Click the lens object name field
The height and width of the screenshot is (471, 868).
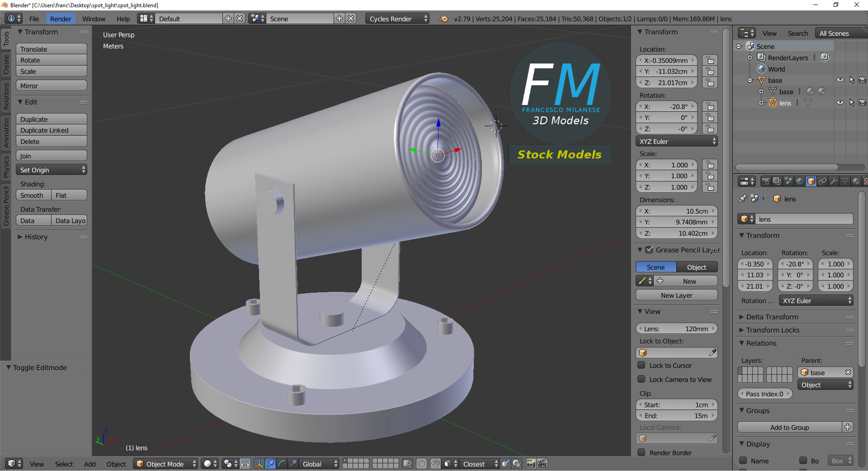pos(804,219)
